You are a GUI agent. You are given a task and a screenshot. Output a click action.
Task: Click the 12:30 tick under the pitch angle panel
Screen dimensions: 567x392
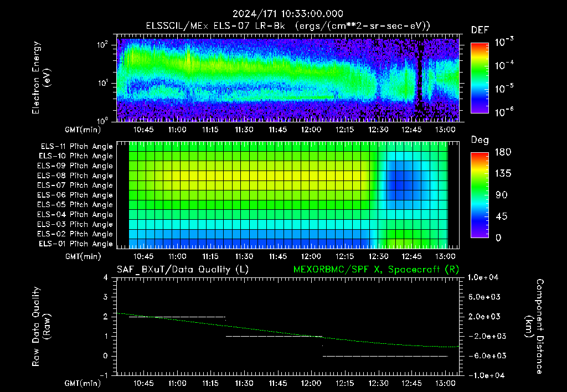[378, 256]
